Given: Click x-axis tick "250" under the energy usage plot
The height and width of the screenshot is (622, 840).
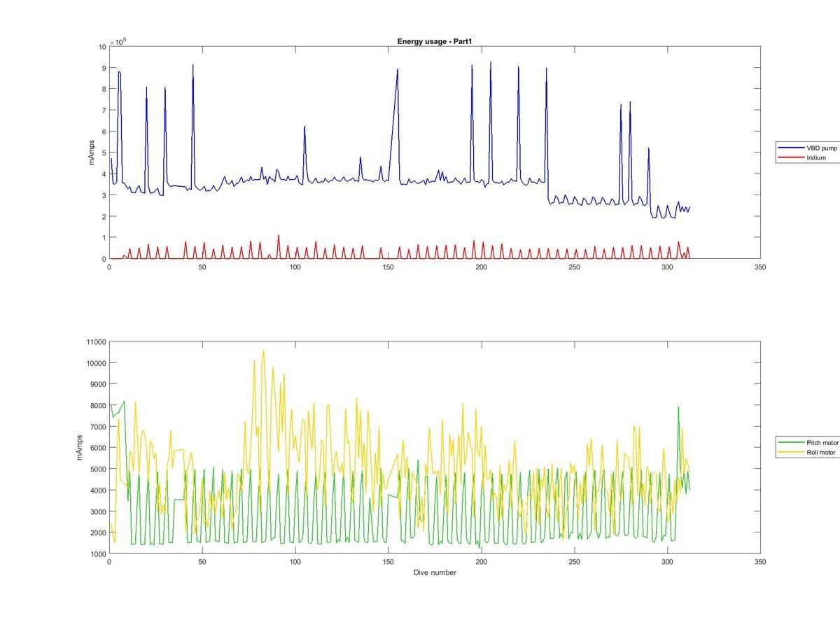Looking at the screenshot, I should (x=574, y=267).
